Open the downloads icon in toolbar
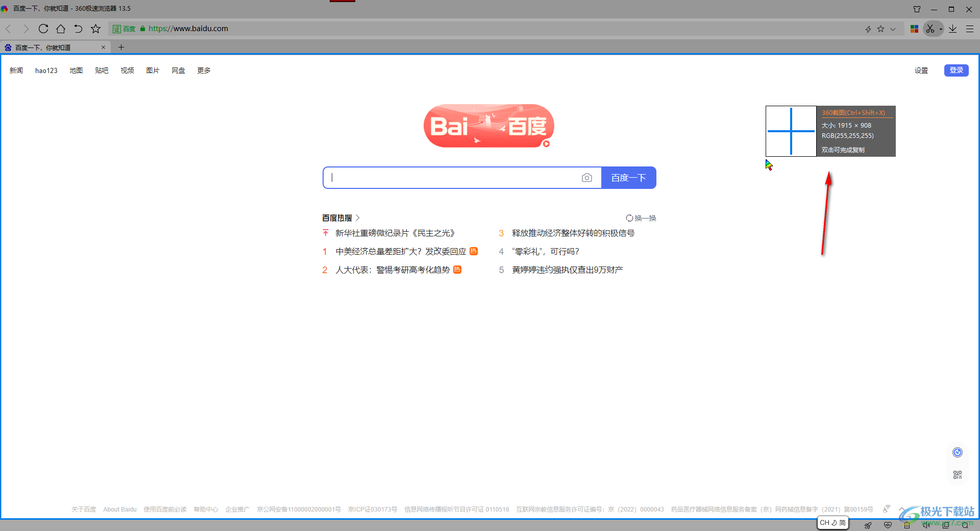Viewport: 980px width, 531px height. (x=952, y=29)
